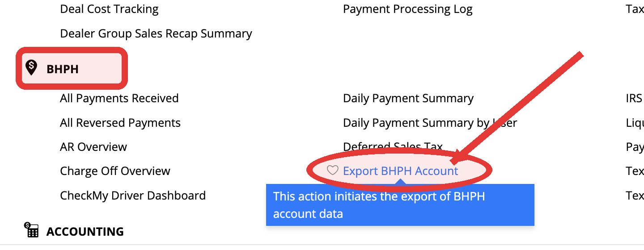Select the ACCOUNTING section heading
The width and height of the screenshot is (644, 250).
coord(85,232)
